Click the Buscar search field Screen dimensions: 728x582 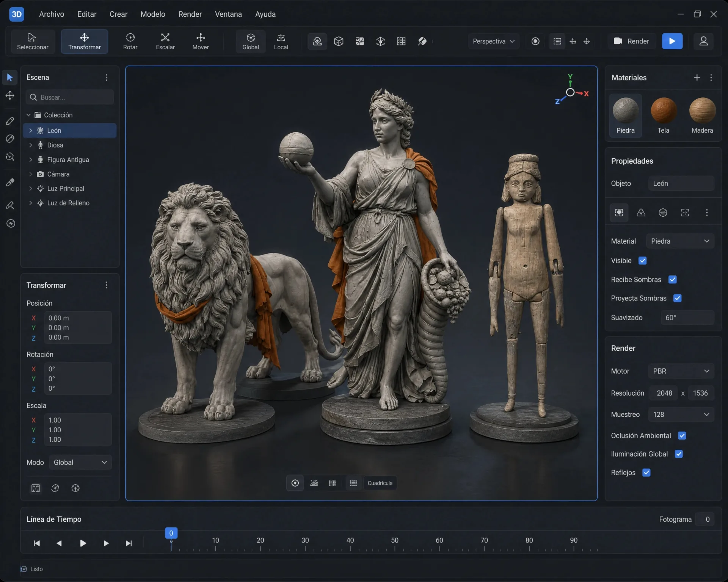(70, 97)
